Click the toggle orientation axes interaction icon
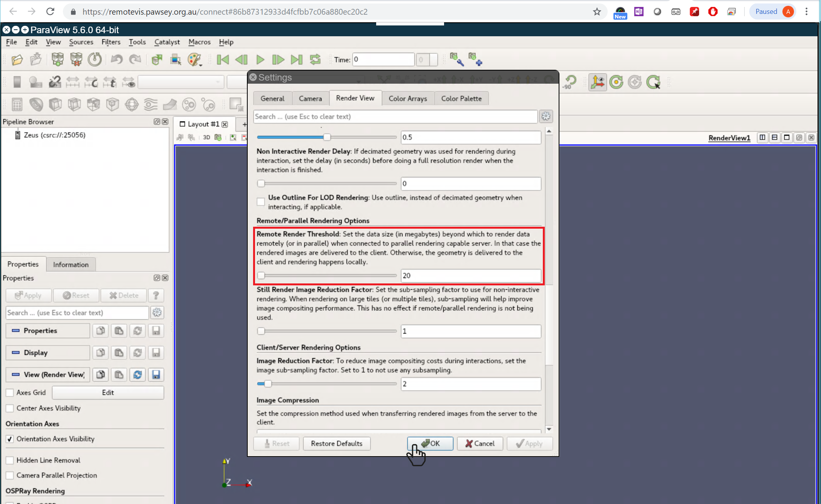Image resolution: width=821 pixels, height=504 pixels. (597, 82)
